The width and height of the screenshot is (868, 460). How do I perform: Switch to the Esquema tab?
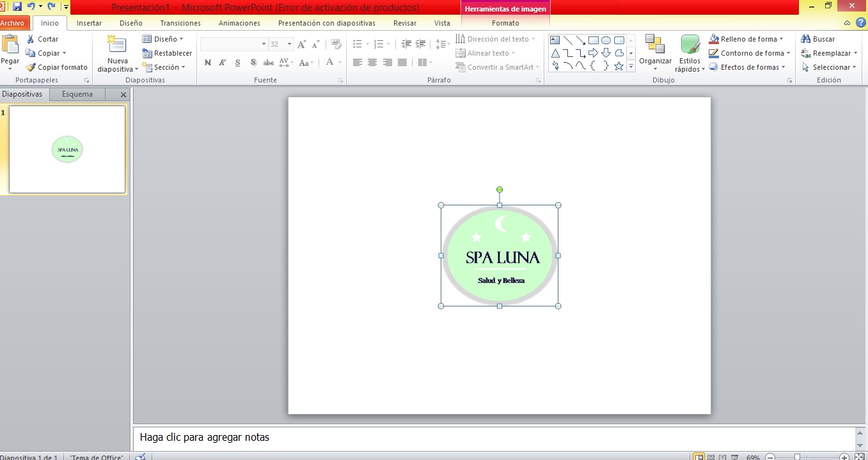click(x=76, y=93)
